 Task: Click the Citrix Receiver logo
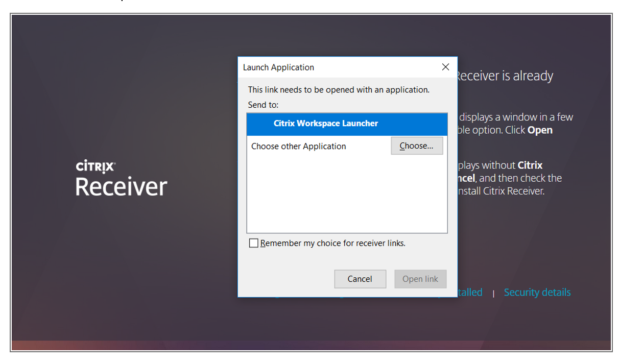(x=122, y=179)
